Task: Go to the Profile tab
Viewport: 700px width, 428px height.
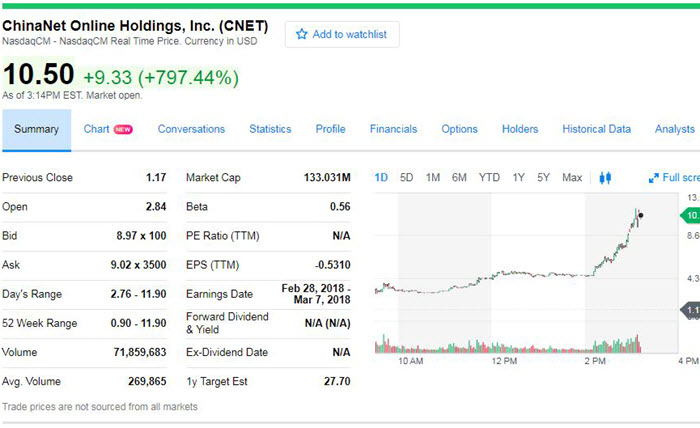Action: point(330,129)
